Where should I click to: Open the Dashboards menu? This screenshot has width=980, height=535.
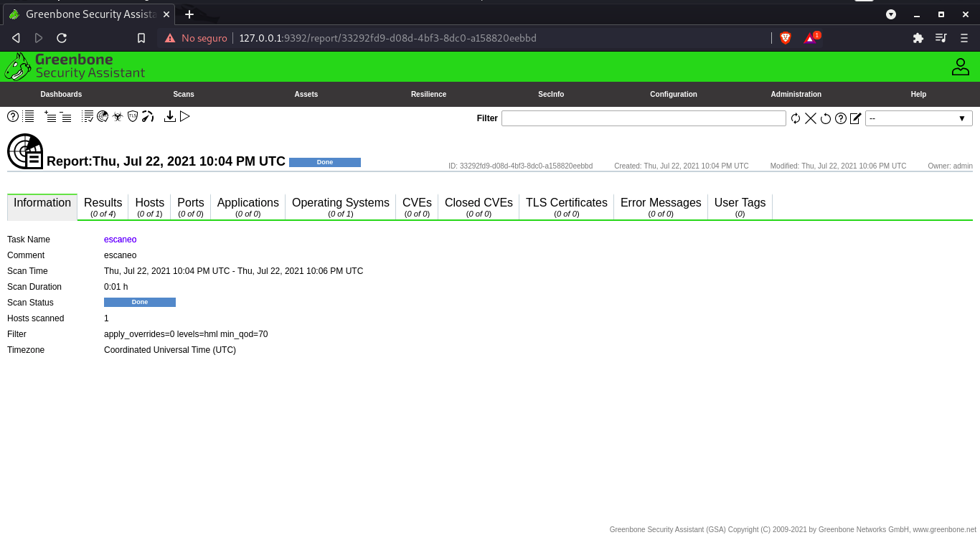61,94
